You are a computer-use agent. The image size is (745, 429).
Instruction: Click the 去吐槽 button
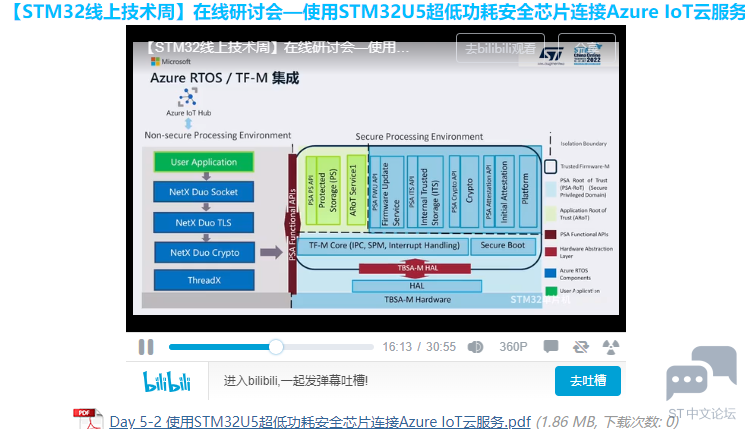tap(588, 381)
